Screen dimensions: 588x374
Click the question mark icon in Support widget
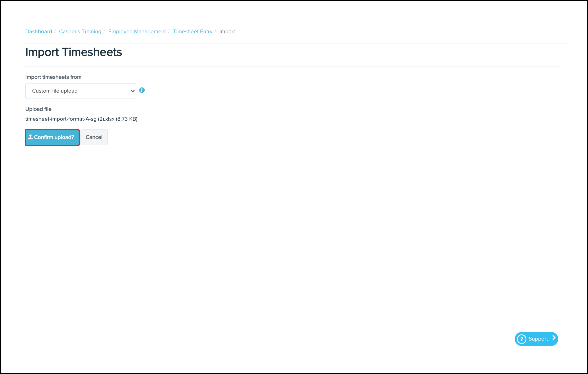point(522,339)
